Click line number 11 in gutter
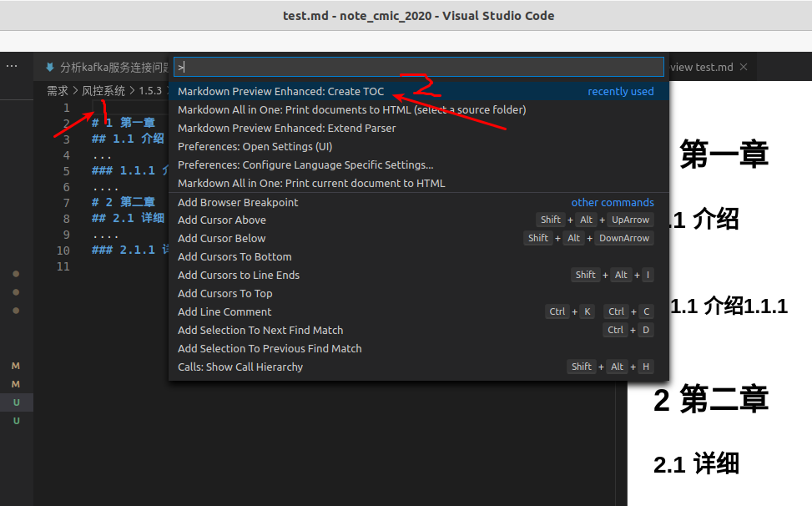Viewport: 812px width, 506px height. tap(63, 266)
